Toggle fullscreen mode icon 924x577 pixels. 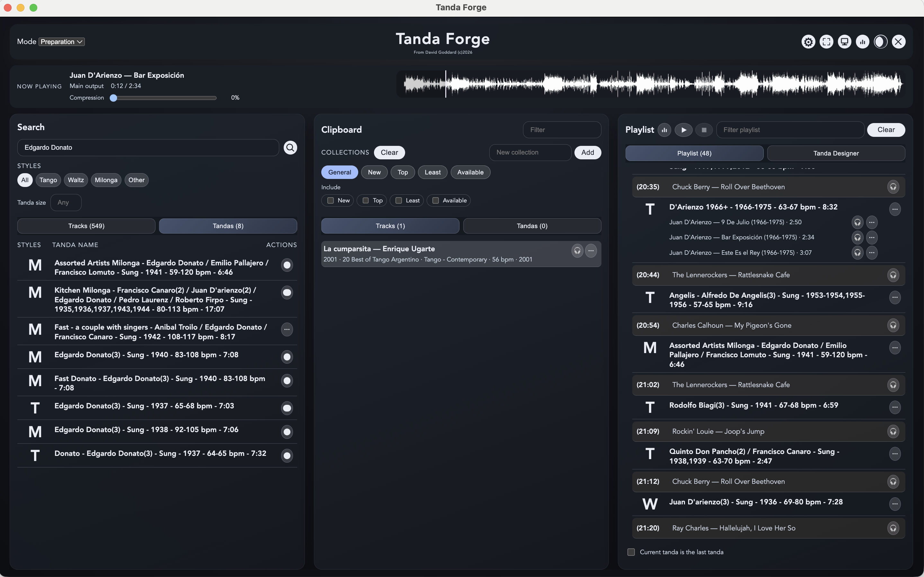tap(826, 41)
